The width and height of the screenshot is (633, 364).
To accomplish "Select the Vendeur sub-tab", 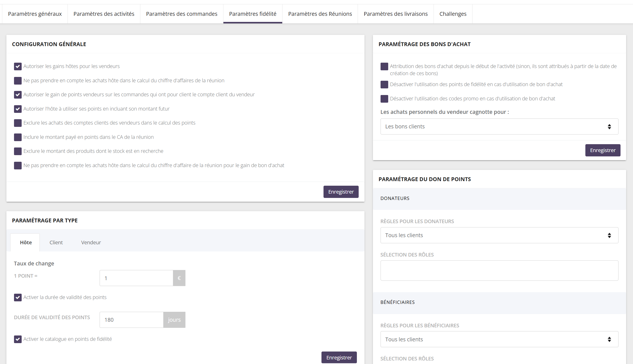I will click(x=91, y=242).
